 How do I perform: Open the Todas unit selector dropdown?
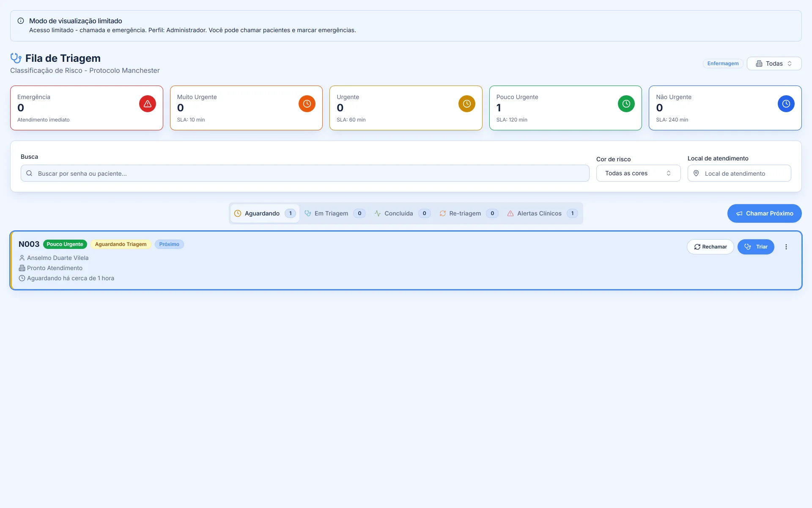point(774,63)
